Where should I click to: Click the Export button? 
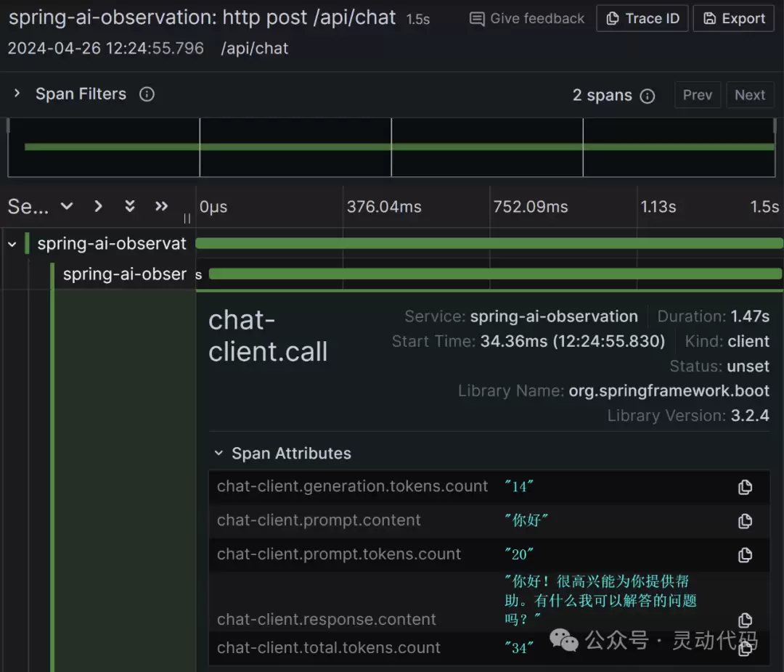tap(733, 18)
